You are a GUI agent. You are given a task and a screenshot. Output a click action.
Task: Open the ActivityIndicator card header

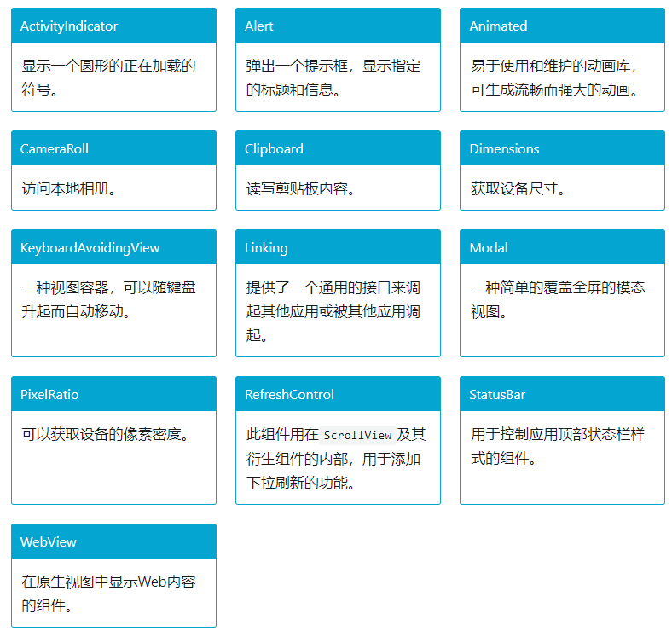(x=113, y=26)
